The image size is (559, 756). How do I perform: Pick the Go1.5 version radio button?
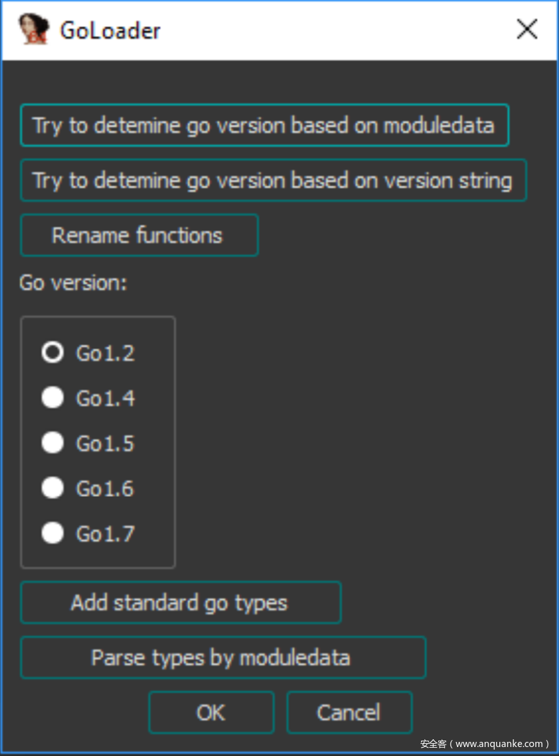(x=53, y=442)
